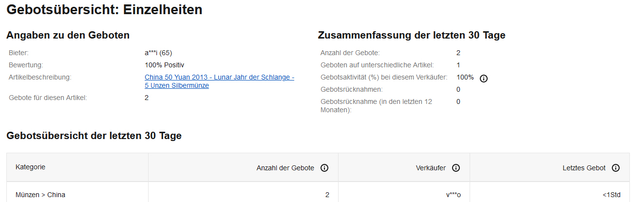Select the Kategorie column header
This screenshot has height=202, width=644.
click(x=30, y=167)
